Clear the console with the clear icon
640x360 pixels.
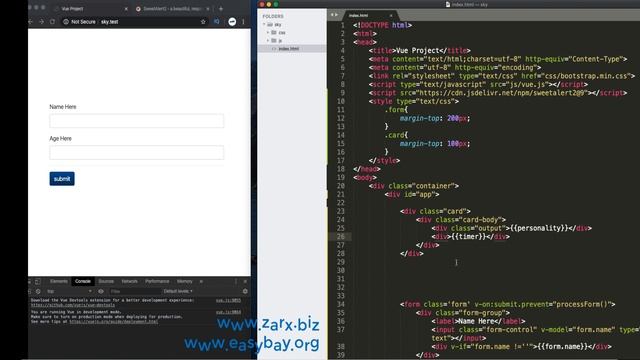point(38,291)
